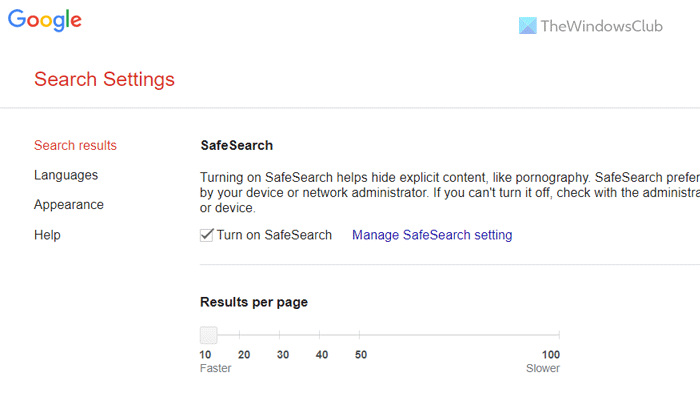Set results per page to 100

[558, 336]
